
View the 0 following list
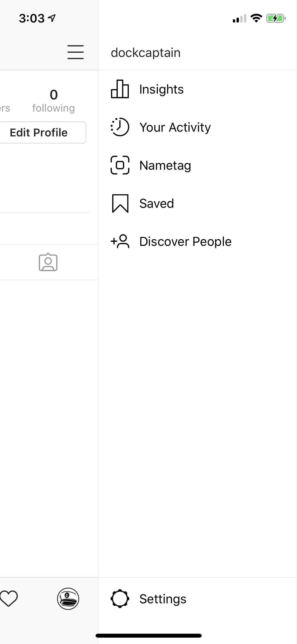54,101
